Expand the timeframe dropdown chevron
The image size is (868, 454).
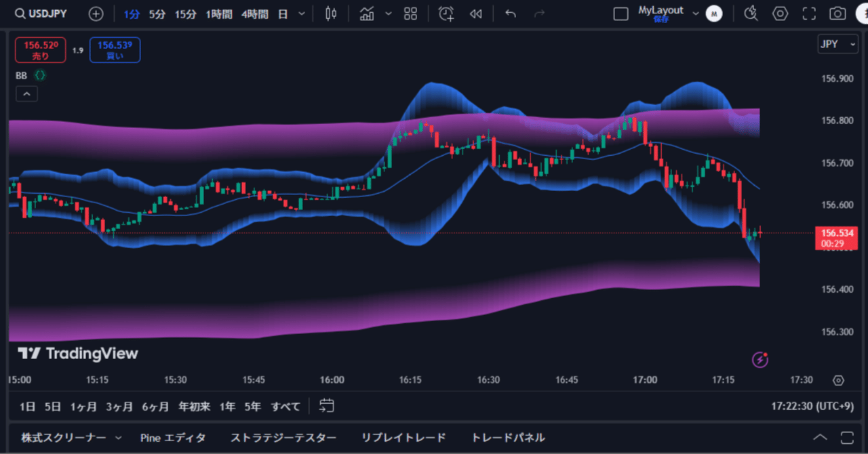tap(302, 14)
